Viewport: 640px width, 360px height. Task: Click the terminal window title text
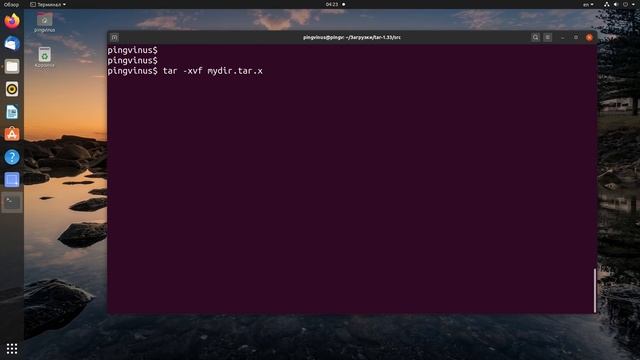[352, 38]
